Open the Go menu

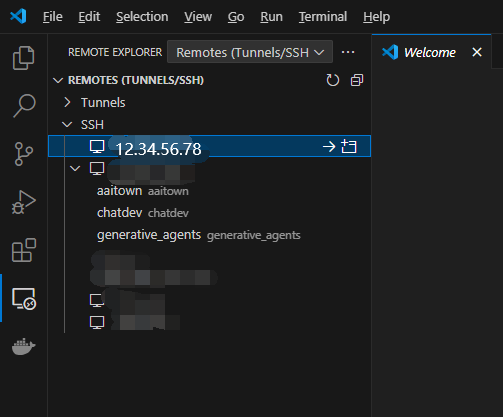tap(236, 16)
